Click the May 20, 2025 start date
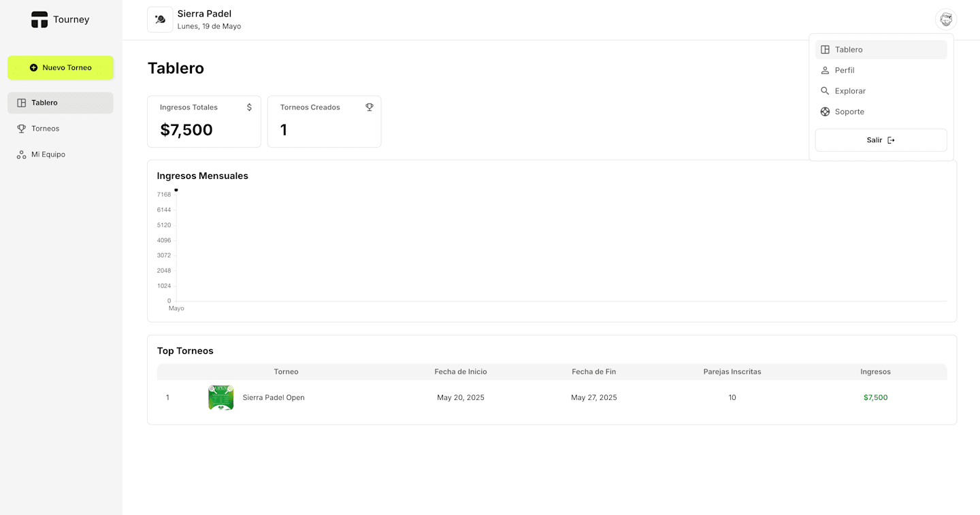This screenshot has width=980, height=515. click(x=461, y=398)
